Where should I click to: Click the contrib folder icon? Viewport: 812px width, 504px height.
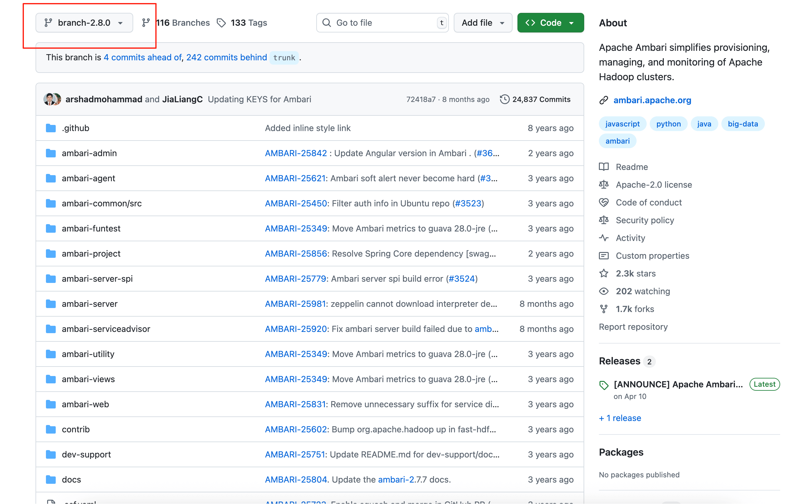51,429
